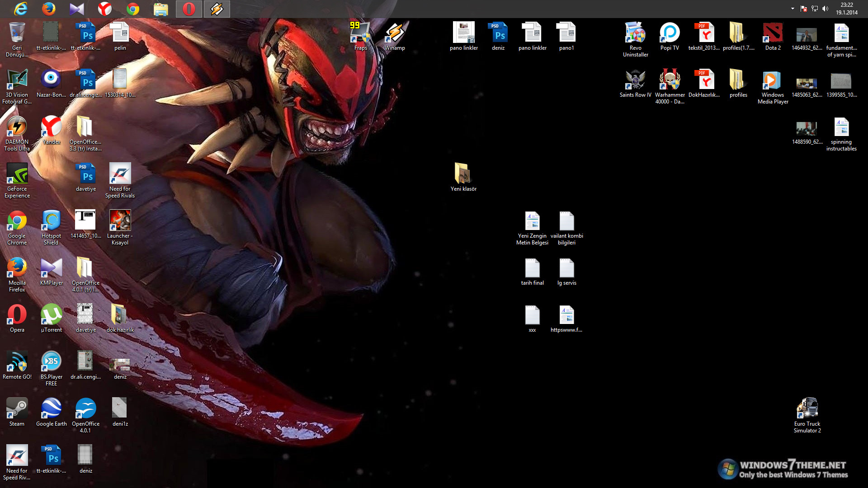Open spinning instructables document
Viewport: 868px width, 488px height.
(841, 134)
